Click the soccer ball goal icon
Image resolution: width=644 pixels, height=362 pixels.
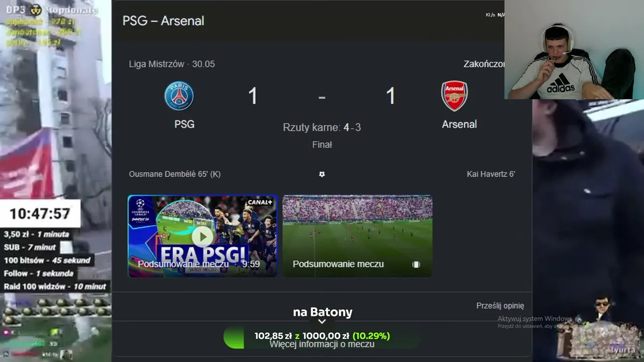coord(322,174)
